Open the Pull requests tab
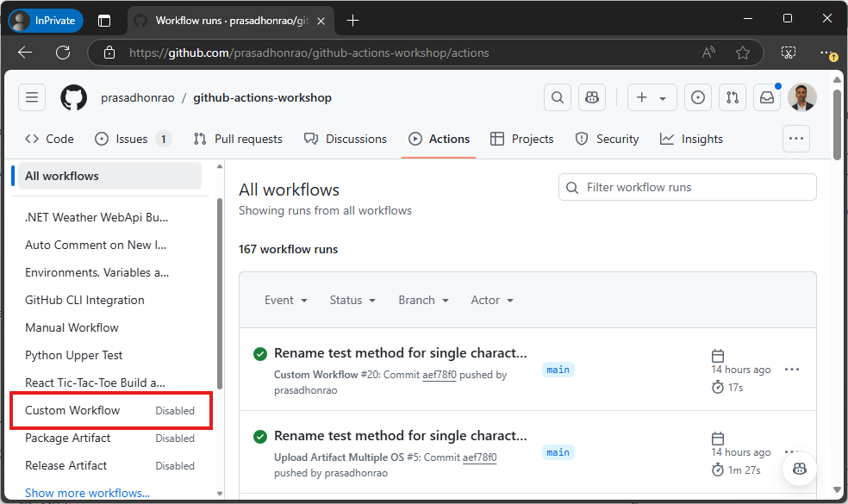 238,139
